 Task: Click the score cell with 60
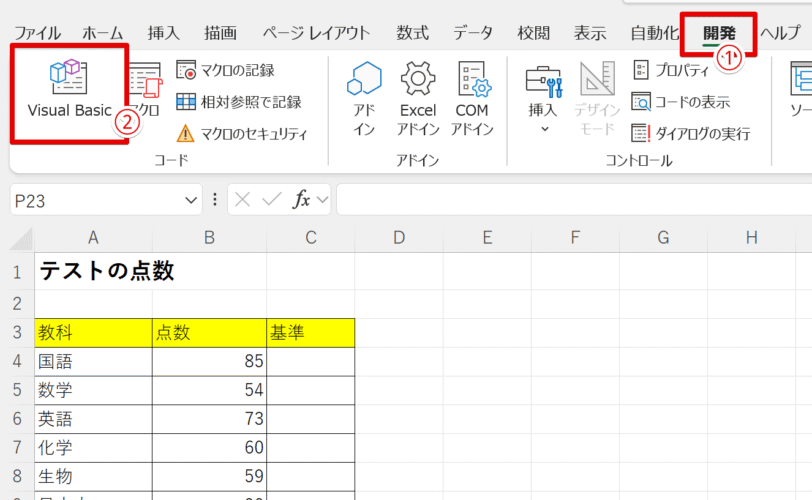209,448
